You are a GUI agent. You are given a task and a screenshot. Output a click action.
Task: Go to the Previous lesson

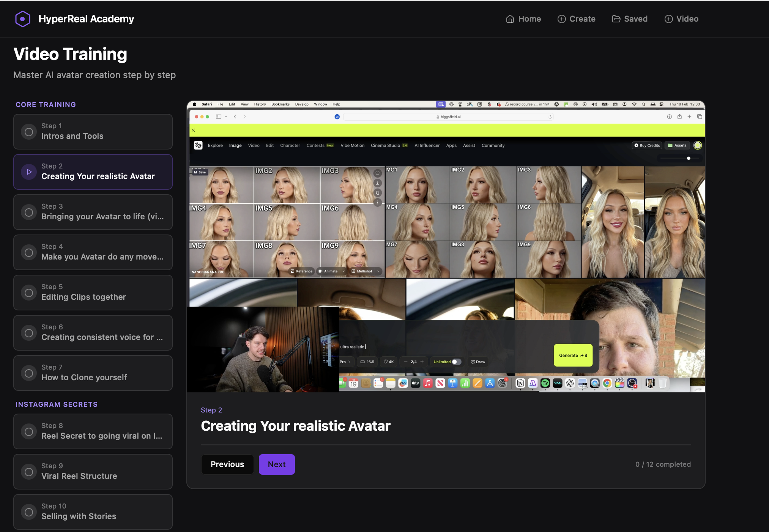tap(227, 464)
